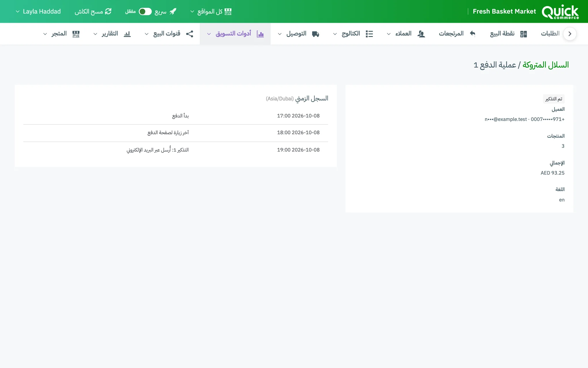
Task: Open the نقطة البيع menu item
Action: point(509,34)
